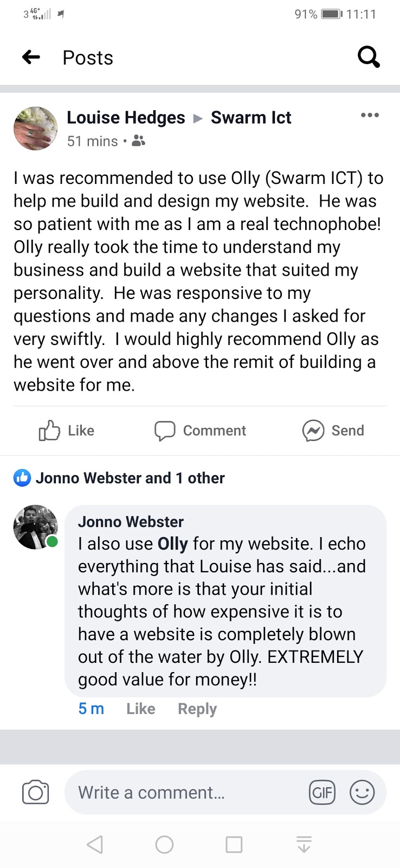The height and width of the screenshot is (868, 400).
Task: View who reacted: Jonno Webster and 1 other
Action: pyautogui.click(x=130, y=478)
